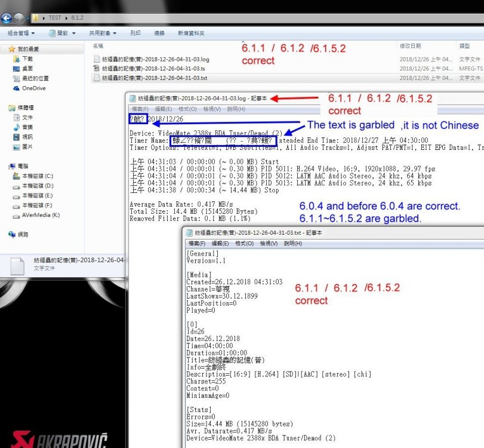
Task: Click the "Errors=0" line in txt Notepad
Action: pos(201,417)
